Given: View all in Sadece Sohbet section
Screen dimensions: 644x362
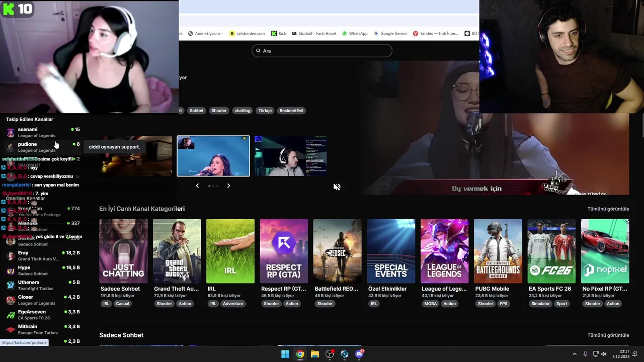Looking at the screenshot, I should coord(608,335).
